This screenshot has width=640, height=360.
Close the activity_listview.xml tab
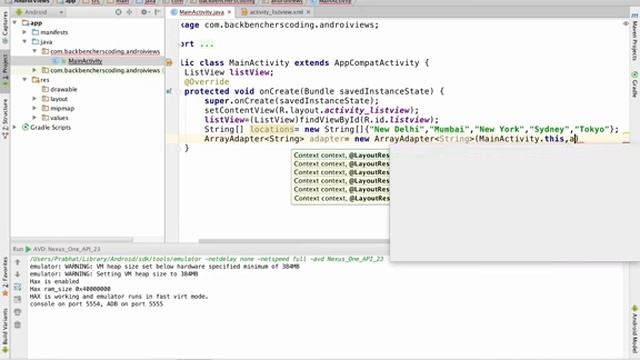pos(308,12)
